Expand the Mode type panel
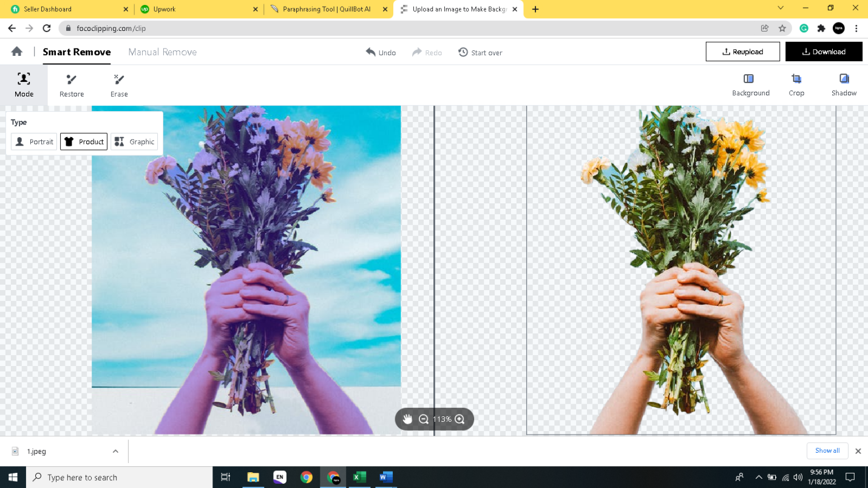The width and height of the screenshot is (868, 488). (x=24, y=85)
